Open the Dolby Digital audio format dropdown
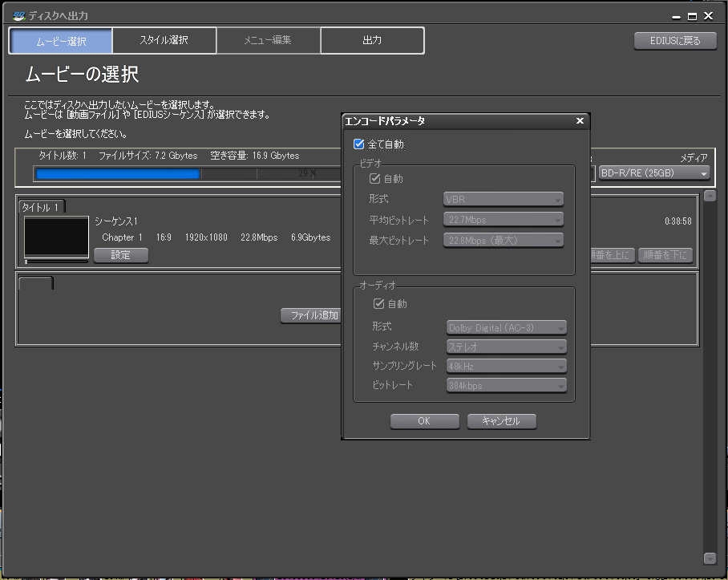Screen dimensions: 728x580 tap(507, 327)
